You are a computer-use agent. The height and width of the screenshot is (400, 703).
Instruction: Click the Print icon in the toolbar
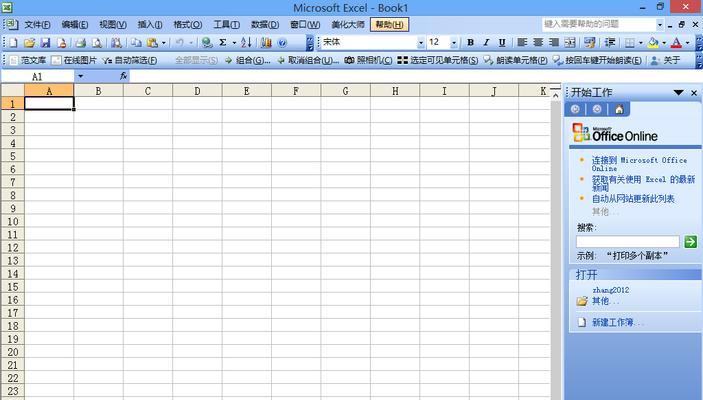click(x=81, y=43)
